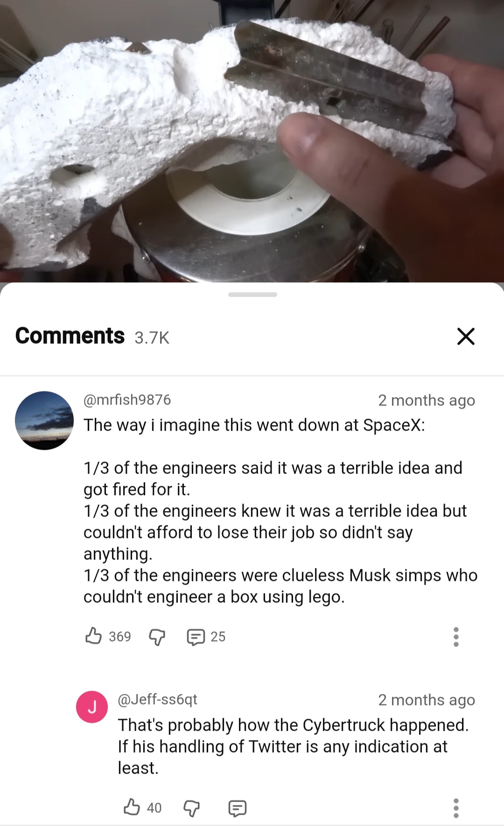Image resolution: width=504 pixels, height=826 pixels.
Task: Close the Comments panel with X
Action: pos(466,336)
